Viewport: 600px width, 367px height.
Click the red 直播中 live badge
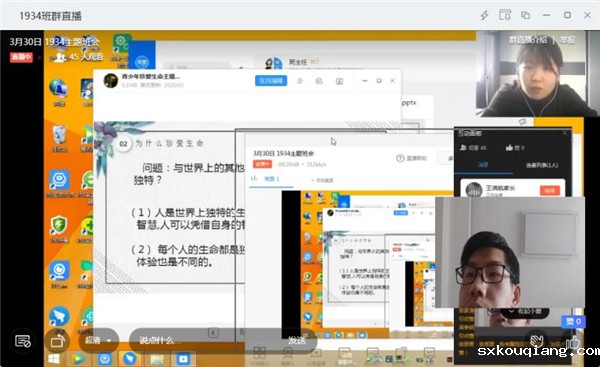pyautogui.click(x=21, y=57)
